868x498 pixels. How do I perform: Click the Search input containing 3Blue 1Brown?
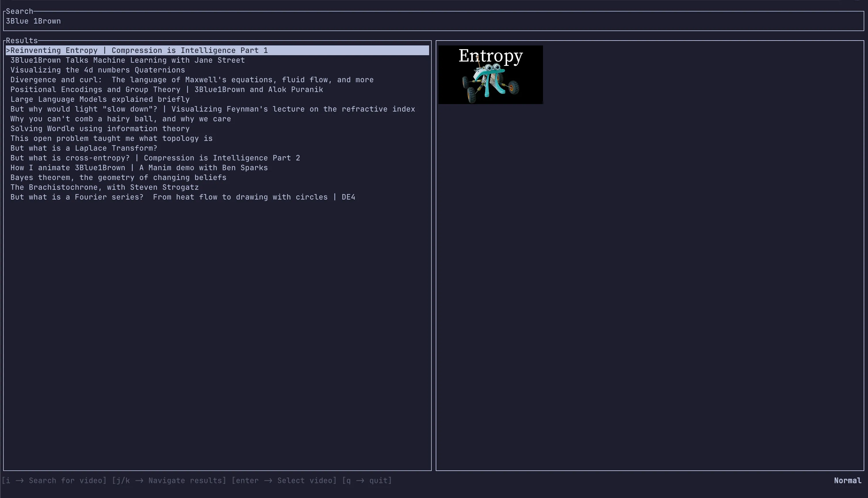tap(433, 21)
